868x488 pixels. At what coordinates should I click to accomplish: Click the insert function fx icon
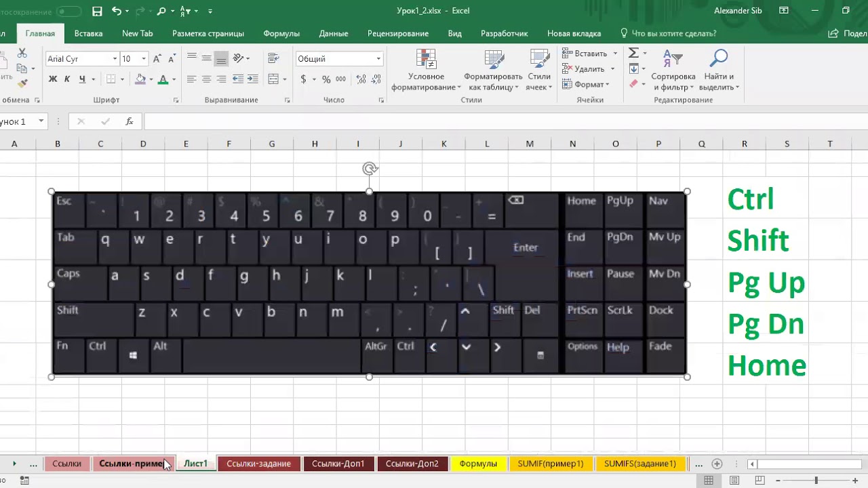(129, 121)
